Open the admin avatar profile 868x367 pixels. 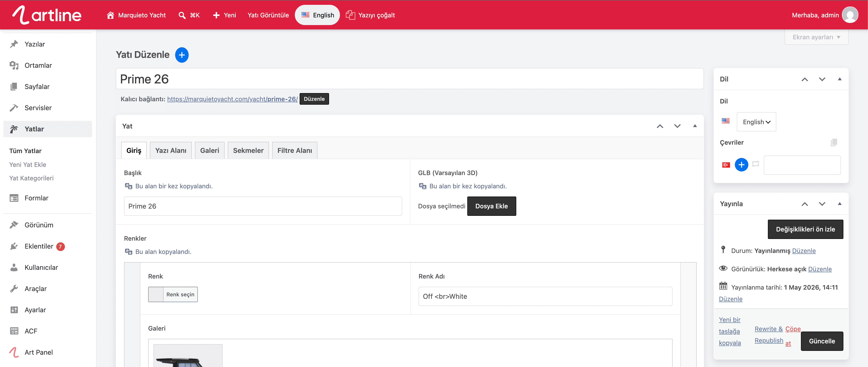point(850,15)
